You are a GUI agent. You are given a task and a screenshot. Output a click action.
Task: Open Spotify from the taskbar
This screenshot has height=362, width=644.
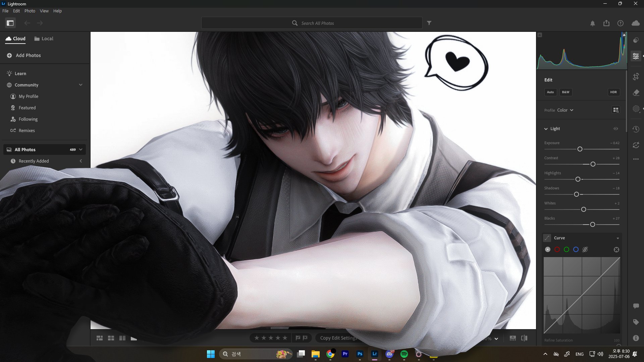pos(404,354)
